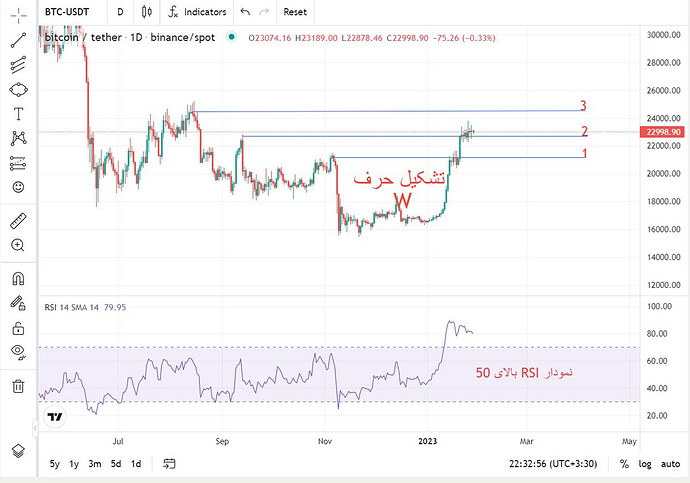Screen dimensions: 690x483
Task: Open the emoji icons tool
Action: [x=18, y=187]
